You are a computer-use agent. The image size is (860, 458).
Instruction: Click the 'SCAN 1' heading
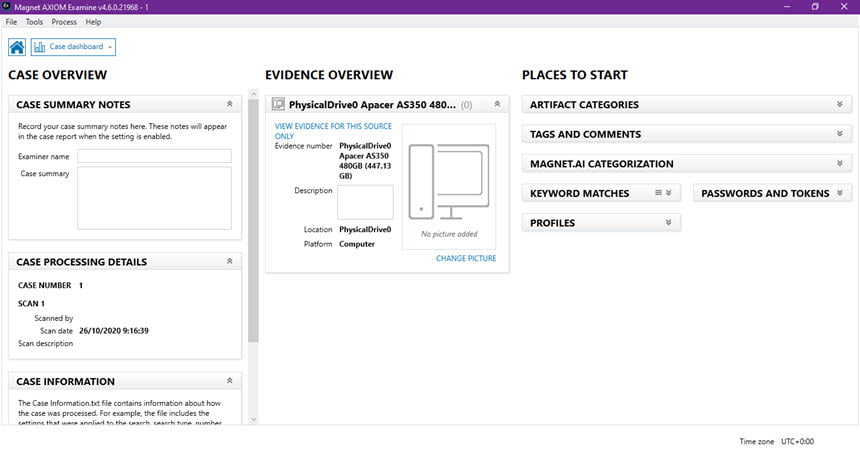tap(31, 303)
